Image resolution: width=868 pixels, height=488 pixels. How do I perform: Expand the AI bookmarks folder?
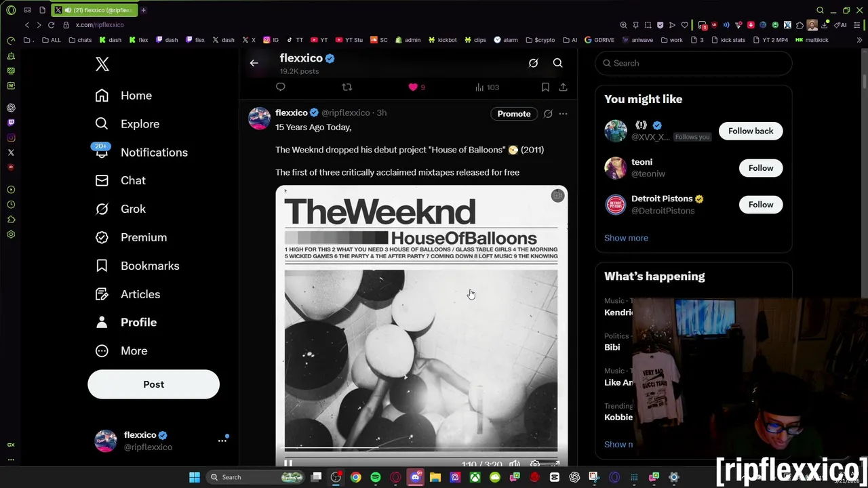(570, 40)
